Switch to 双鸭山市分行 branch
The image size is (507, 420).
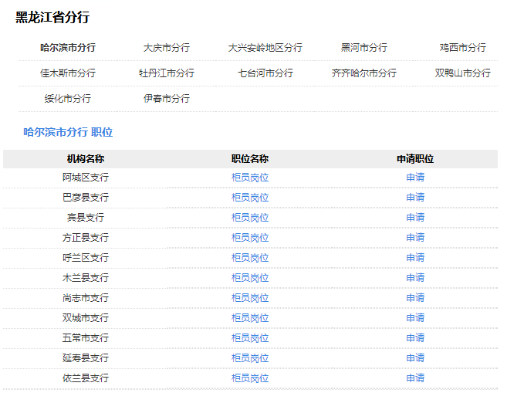click(463, 73)
